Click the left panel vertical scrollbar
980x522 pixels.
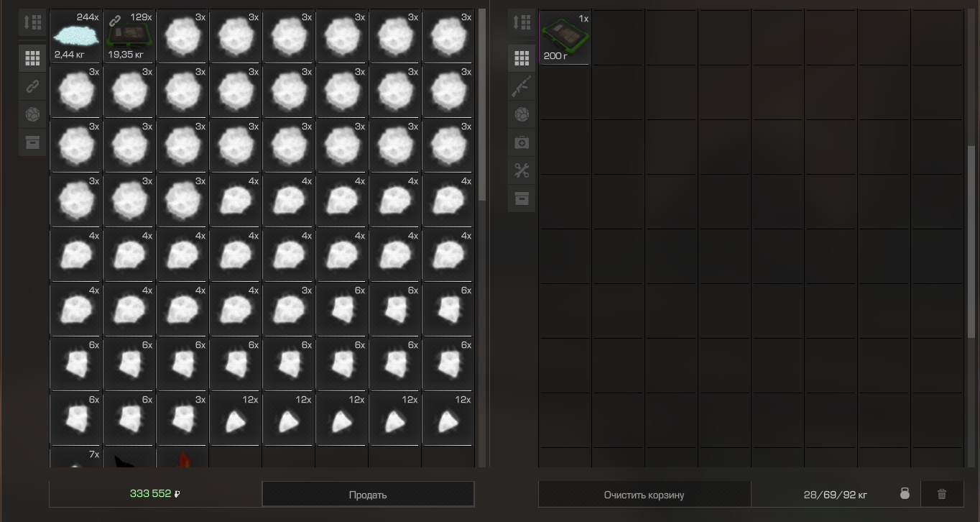coord(482,105)
